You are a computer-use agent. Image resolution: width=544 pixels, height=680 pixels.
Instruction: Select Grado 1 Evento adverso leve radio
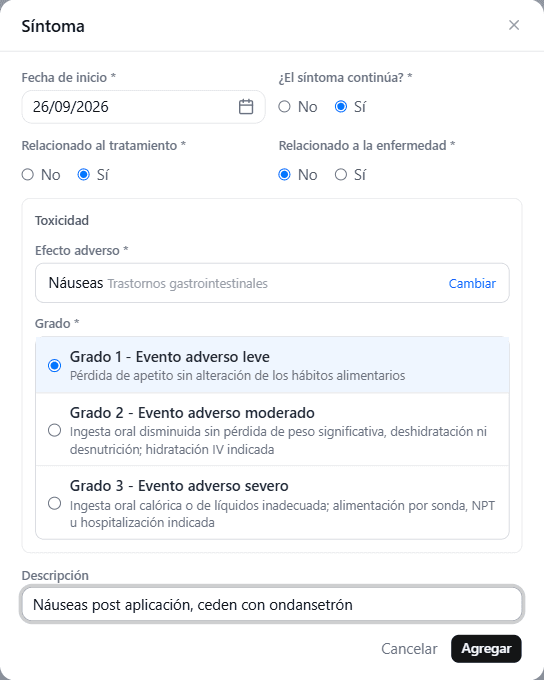coord(54,366)
